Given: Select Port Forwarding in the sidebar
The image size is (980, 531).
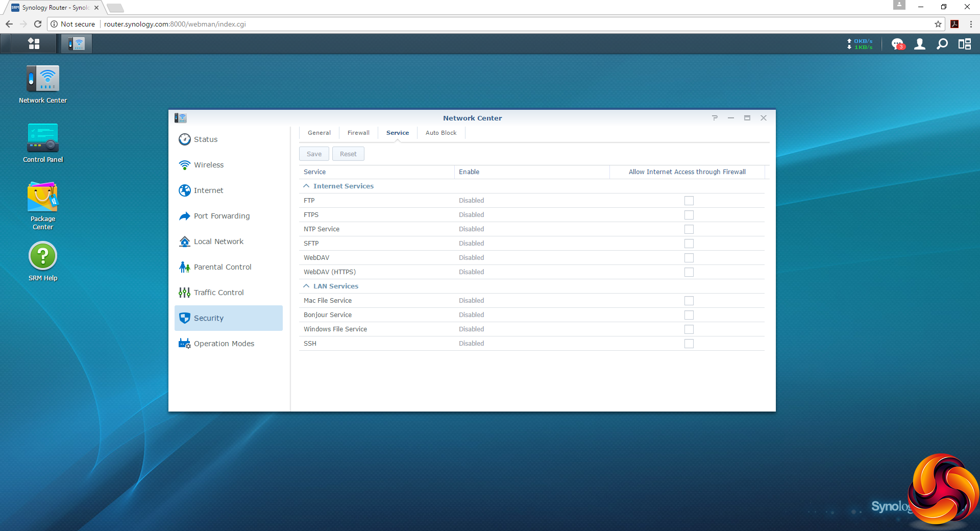Looking at the screenshot, I should click(x=222, y=216).
